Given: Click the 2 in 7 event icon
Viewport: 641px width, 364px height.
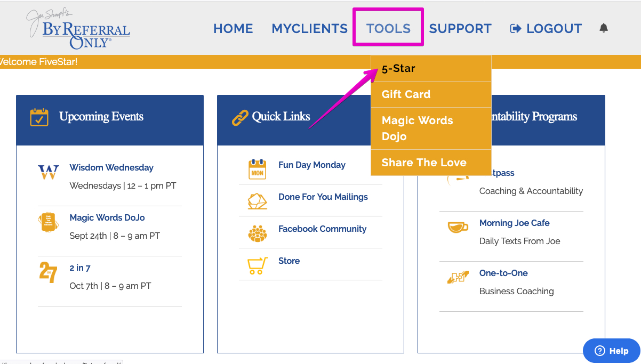Looking at the screenshot, I should point(48,272).
